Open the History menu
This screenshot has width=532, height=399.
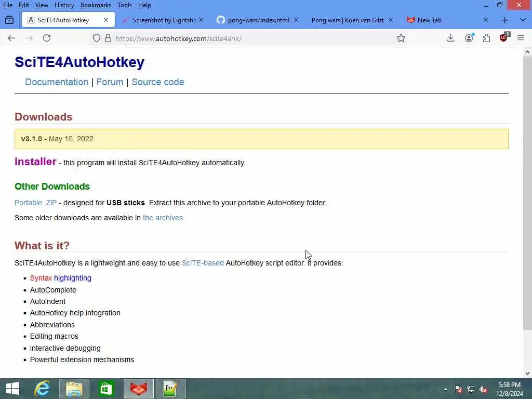pos(64,5)
